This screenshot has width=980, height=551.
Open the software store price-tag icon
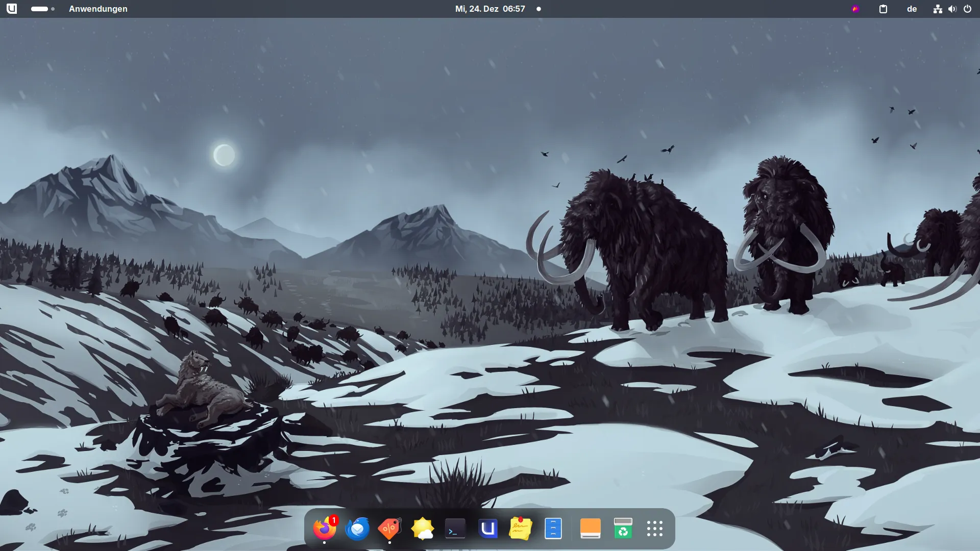coord(389,529)
